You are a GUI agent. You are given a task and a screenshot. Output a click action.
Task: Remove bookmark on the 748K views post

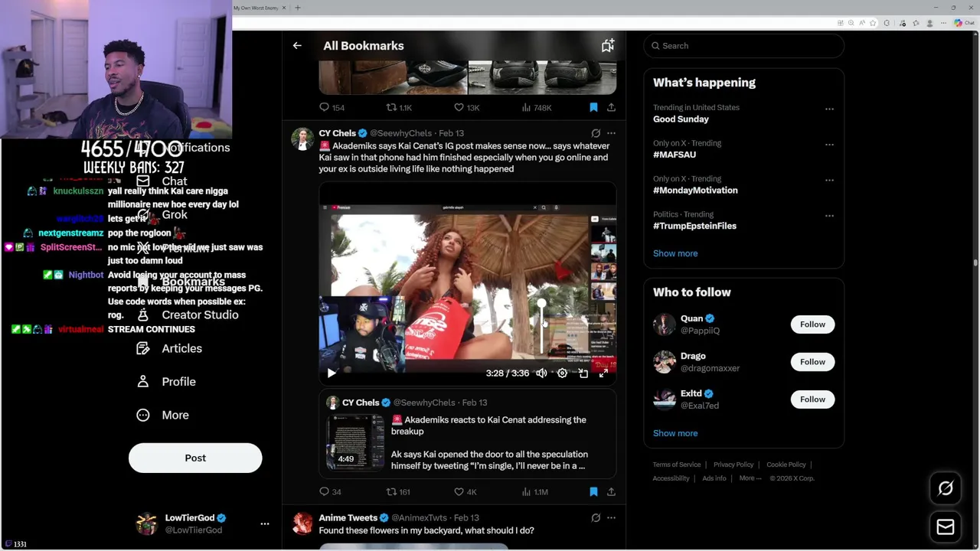coord(593,108)
